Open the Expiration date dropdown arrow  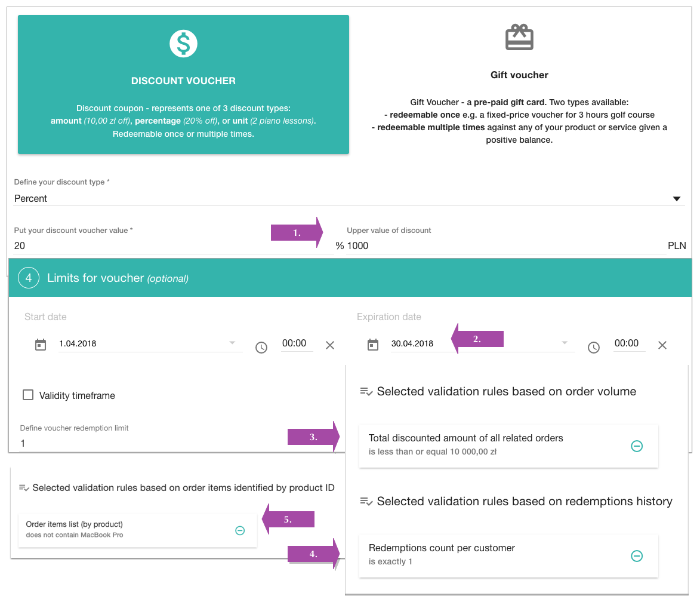click(565, 343)
